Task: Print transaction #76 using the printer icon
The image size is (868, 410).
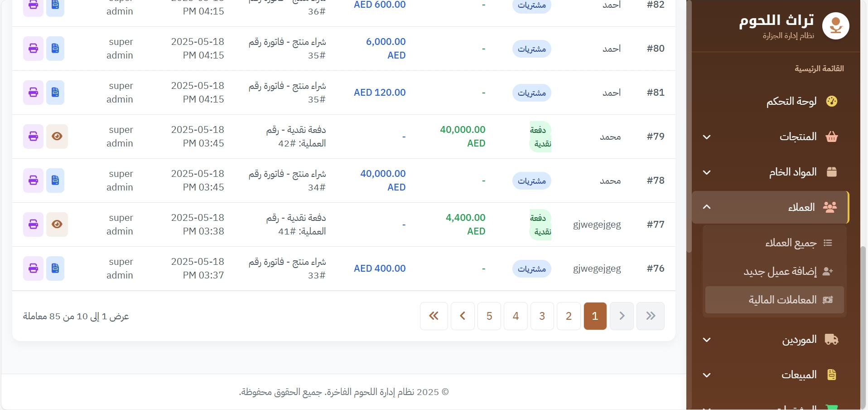Action: point(33,268)
